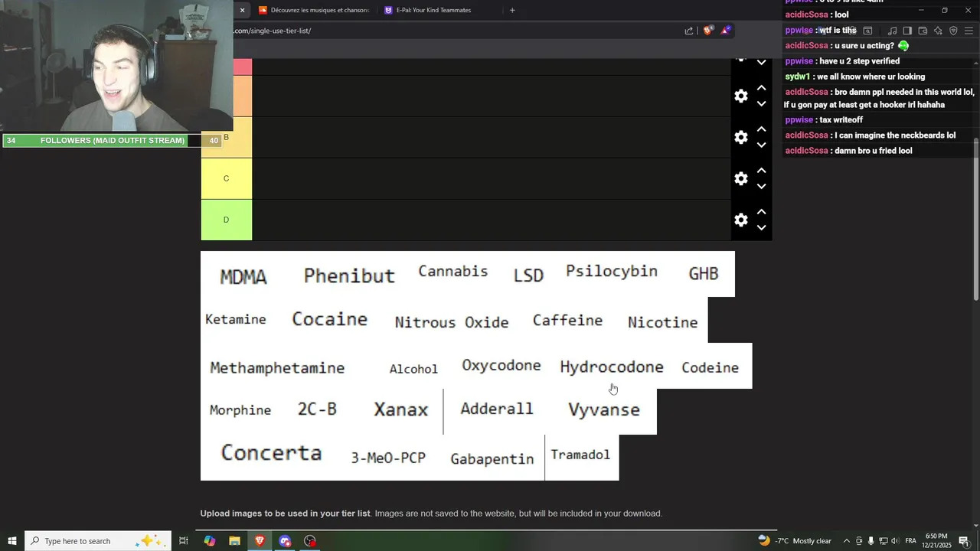Select the Morphine image tile

[240, 410]
